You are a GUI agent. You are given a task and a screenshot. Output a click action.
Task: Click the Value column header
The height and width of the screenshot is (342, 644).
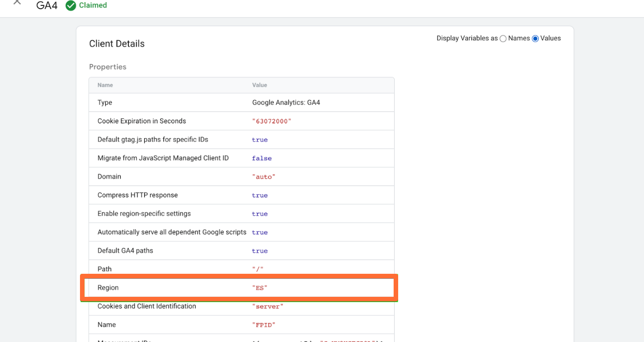[259, 85]
